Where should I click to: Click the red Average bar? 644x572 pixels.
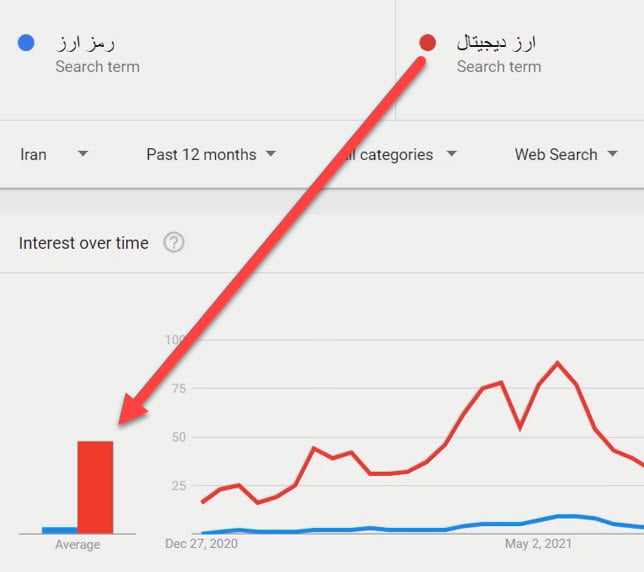coord(95,487)
